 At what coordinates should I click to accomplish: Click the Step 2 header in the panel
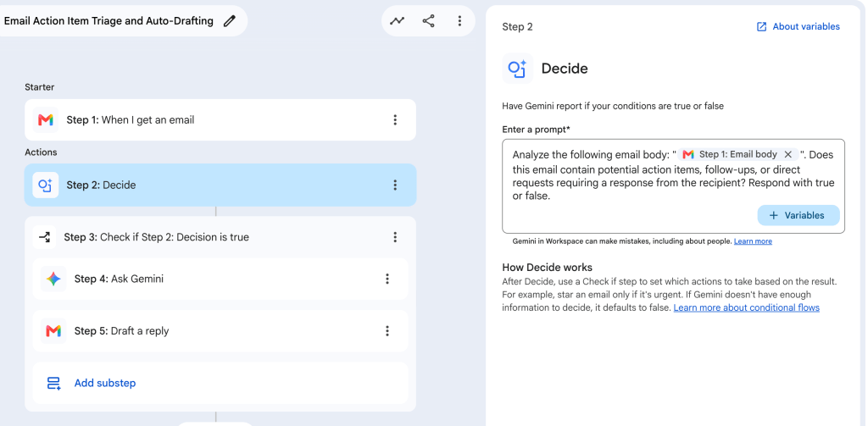517,26
